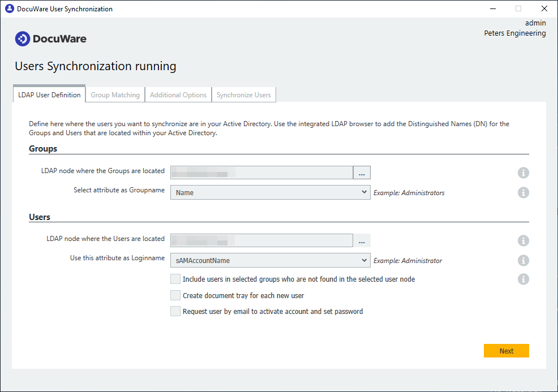Open LDAP browser for Groups node
The image size is (558, 392).
[x=362, y=173]
